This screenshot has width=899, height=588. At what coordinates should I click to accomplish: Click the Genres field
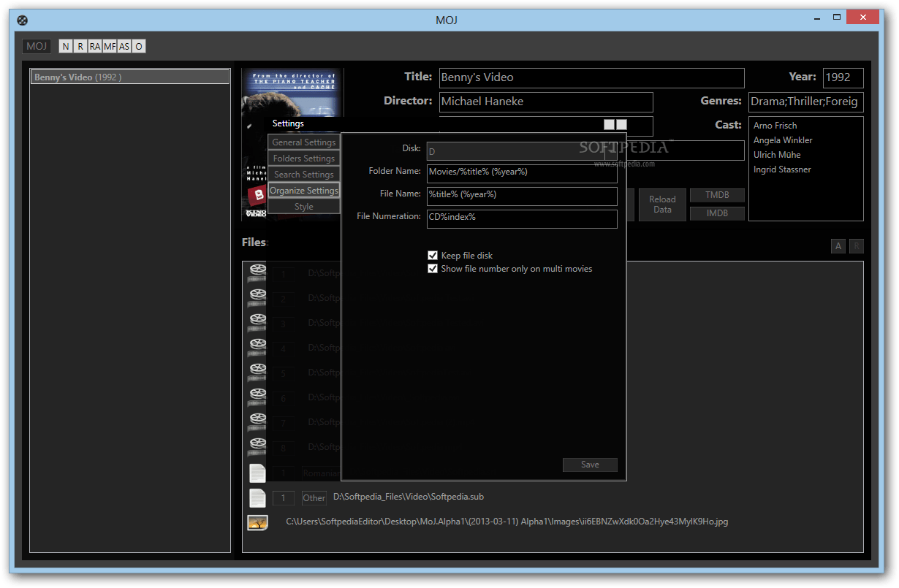click(x=806, y=102)
